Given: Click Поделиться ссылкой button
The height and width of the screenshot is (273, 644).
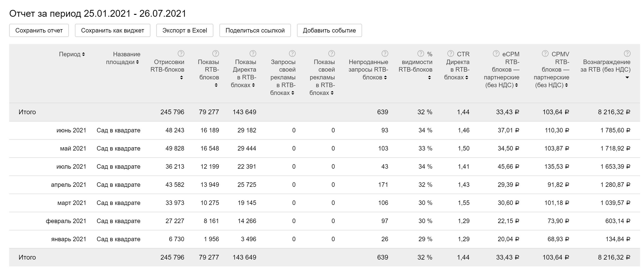Looking at the screenshot, I should pyautogui.click(x=255, y=30).
